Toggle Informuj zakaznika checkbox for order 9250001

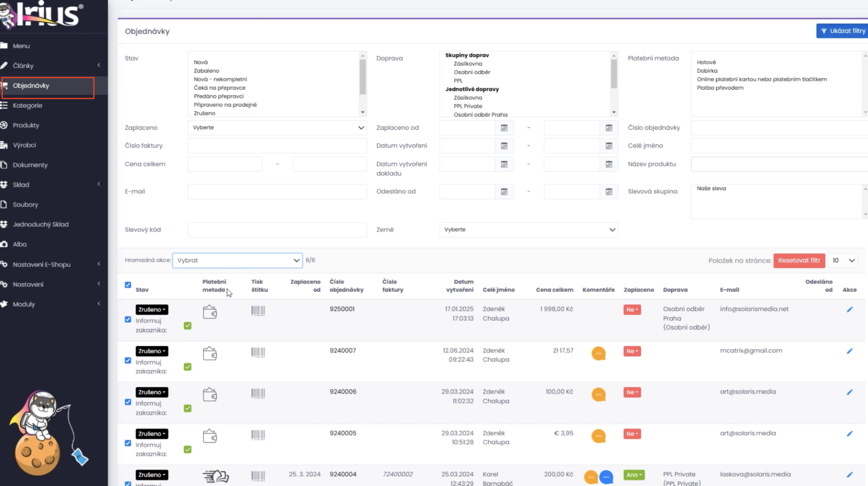coord(188,326)
